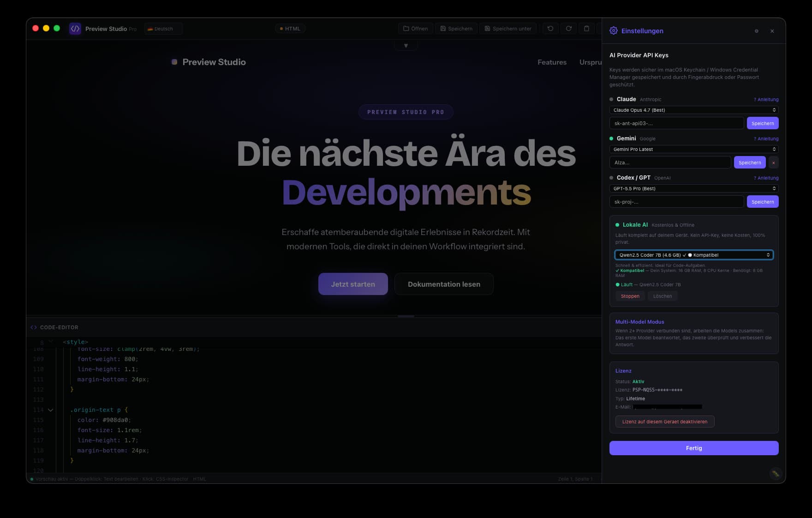
Task: Click the pencil edit icon at bottom right
Action: (x=775, y=473)
